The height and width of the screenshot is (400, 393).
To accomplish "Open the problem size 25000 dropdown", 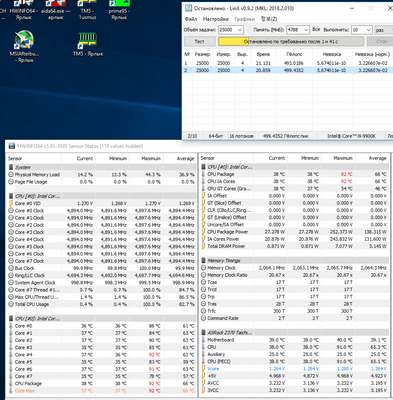I will [x=231, y=30].
